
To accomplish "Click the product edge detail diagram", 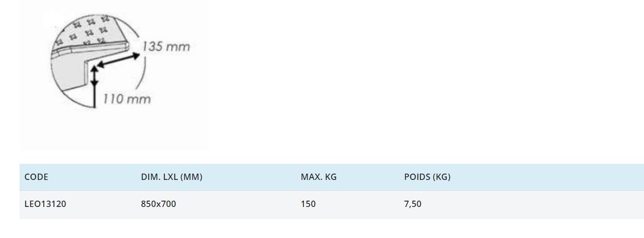I will [114, 74].
